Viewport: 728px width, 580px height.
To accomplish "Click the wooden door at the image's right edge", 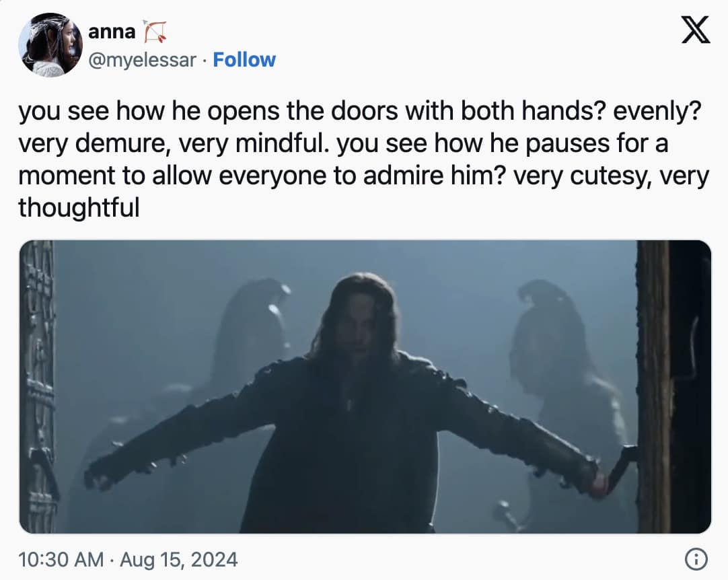I will [674, 386].
